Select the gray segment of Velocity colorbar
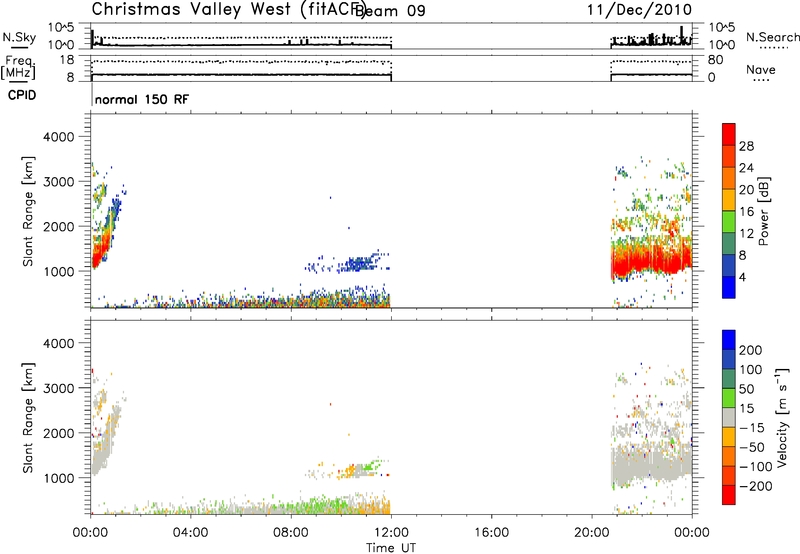 [729, 417]
